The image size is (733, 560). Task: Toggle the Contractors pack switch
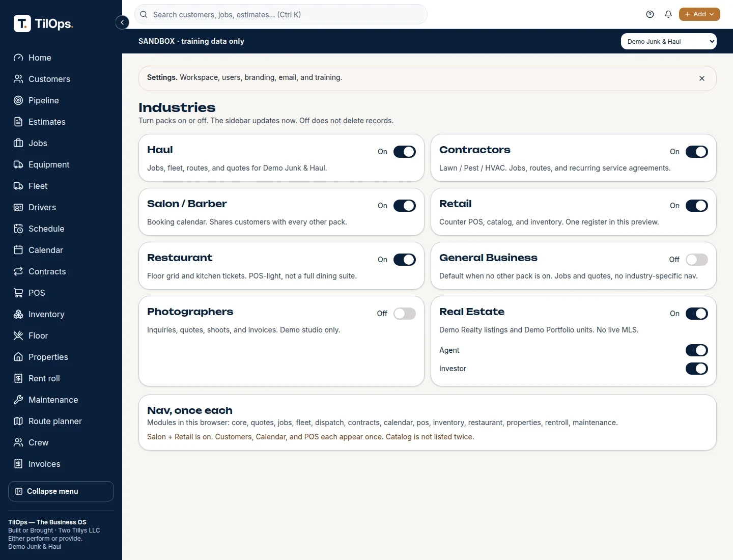[x=697, y=152]
